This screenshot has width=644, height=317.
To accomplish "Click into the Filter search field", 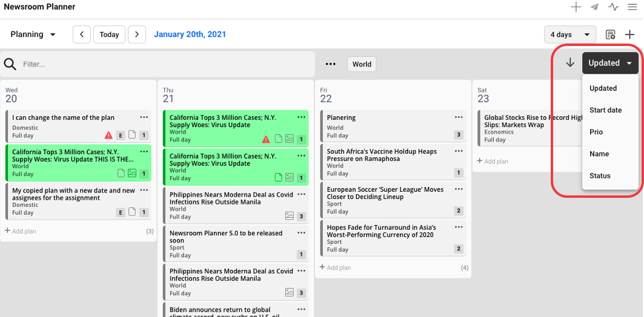I will (164, 64).
